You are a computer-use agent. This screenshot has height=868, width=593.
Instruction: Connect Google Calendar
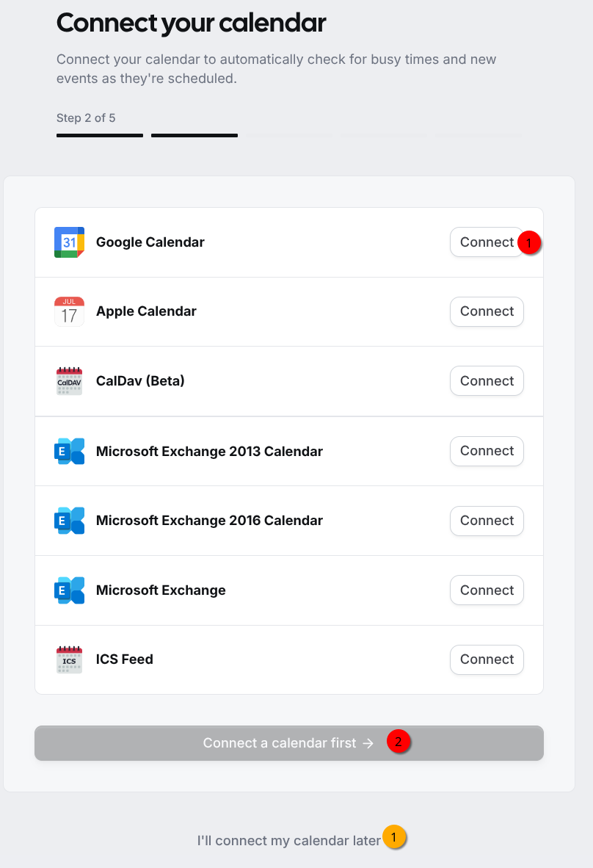487,242
